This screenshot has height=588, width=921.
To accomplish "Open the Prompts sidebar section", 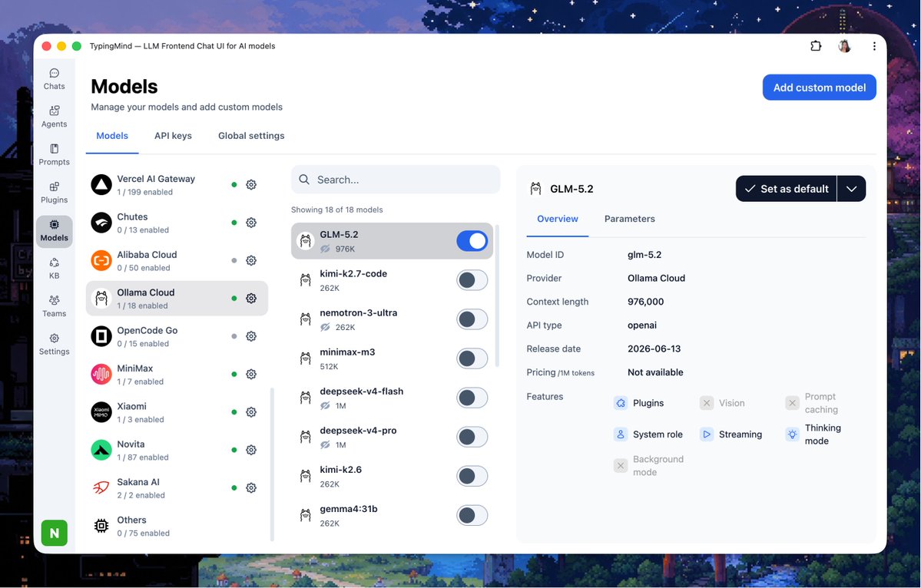I will [x=54, y=155].
